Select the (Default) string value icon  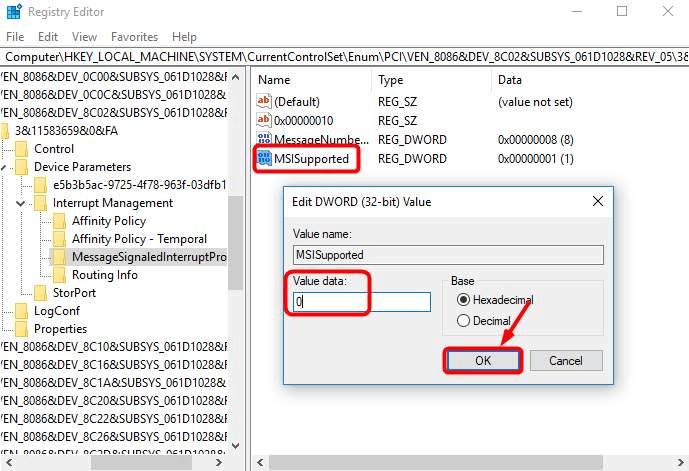click(264, 101)
